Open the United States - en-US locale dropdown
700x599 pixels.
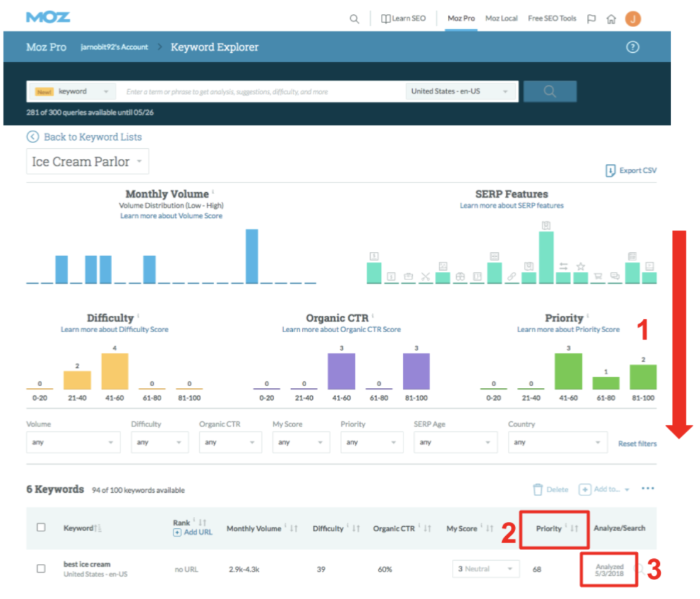[461, 92]
